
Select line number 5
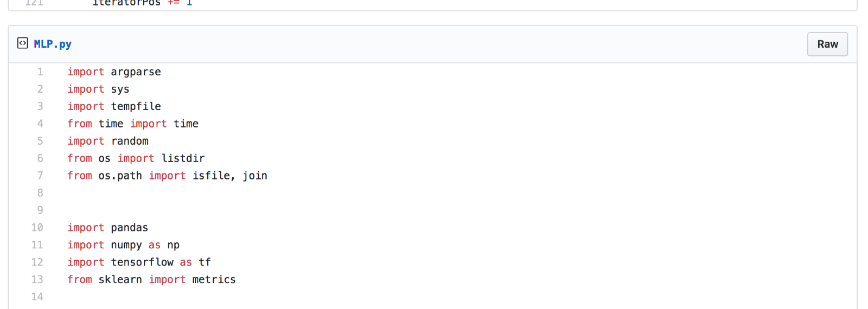[x=40, y=141]
